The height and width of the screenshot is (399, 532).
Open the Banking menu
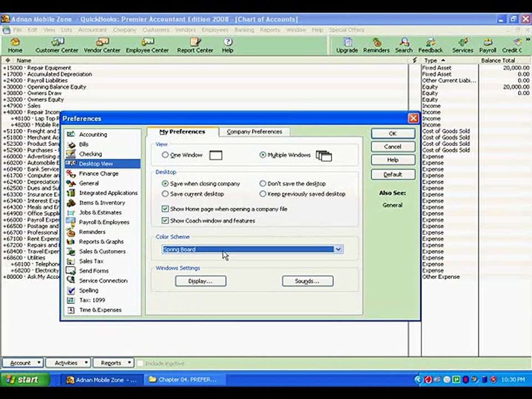(244, 30)
